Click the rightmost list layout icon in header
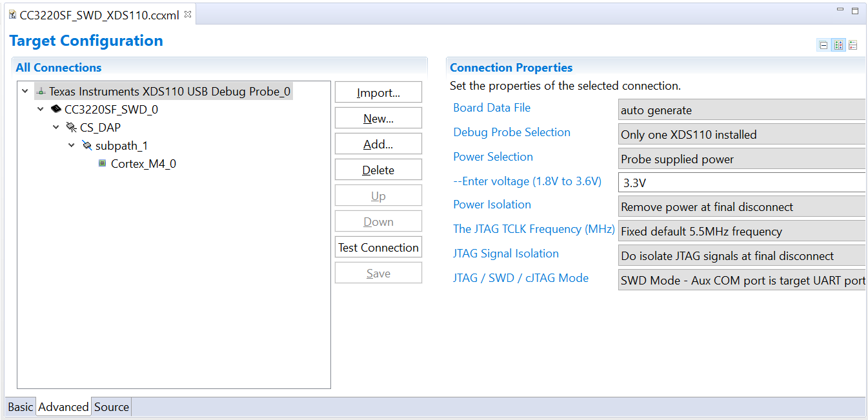This screenshot has width=868, height=420. (x=853, y=45)
